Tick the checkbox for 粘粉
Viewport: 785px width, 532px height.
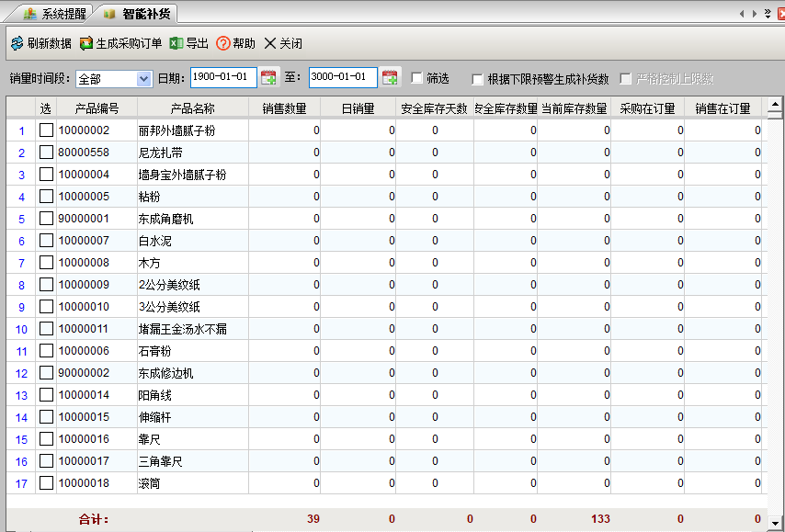(46, 197)
